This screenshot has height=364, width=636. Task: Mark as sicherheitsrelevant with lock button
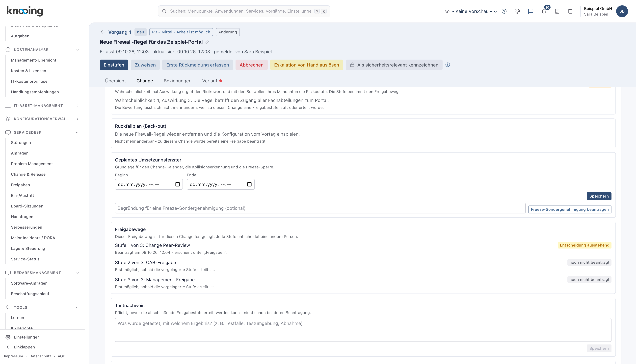point(394,65)
